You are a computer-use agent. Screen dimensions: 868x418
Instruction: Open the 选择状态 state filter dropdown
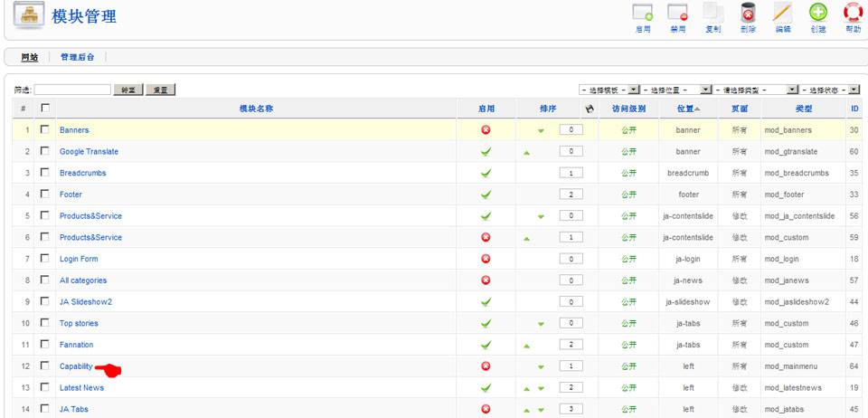point(830,90)
